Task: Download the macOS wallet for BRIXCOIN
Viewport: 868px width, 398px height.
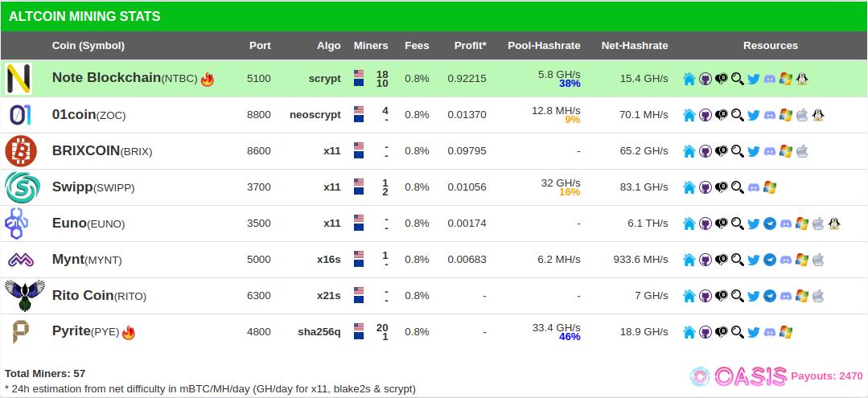Action: point(801,151)
